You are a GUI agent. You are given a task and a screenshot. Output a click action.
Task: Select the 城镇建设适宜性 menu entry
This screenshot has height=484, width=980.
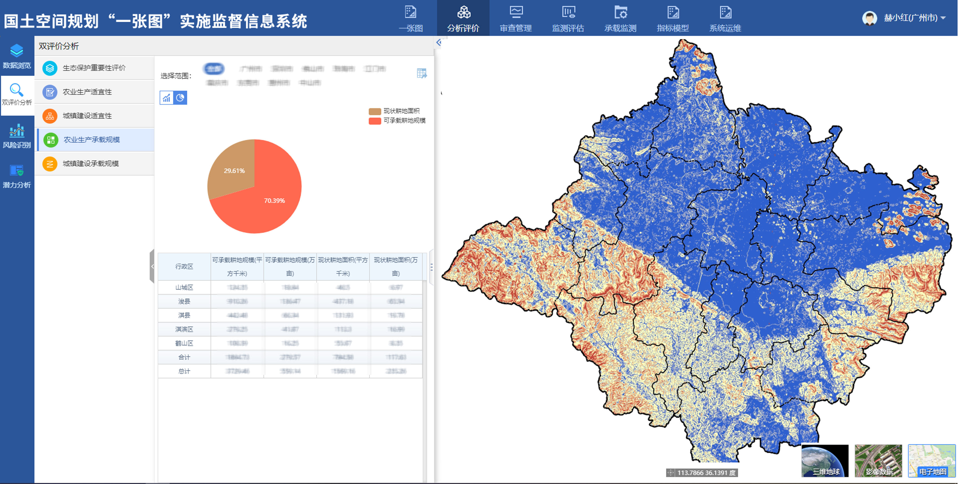(x=94, y=116)
